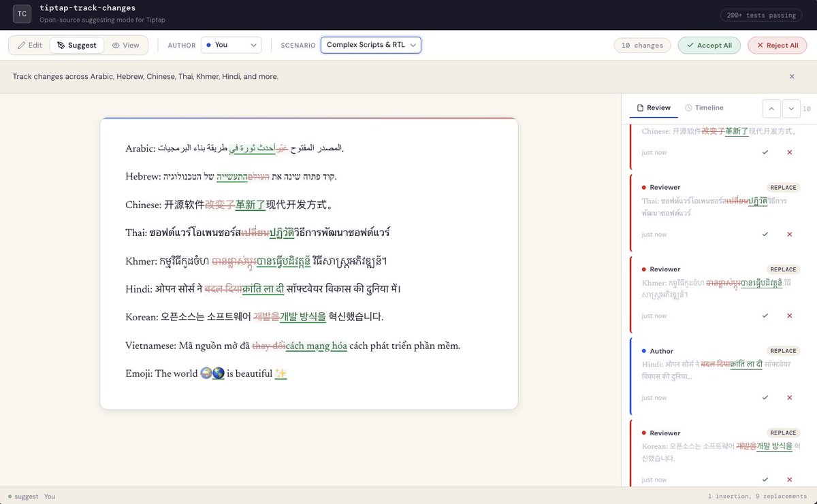Click the 200+ tests passing badge
This screenshot has height=504, width=817.
coord(763,15)
